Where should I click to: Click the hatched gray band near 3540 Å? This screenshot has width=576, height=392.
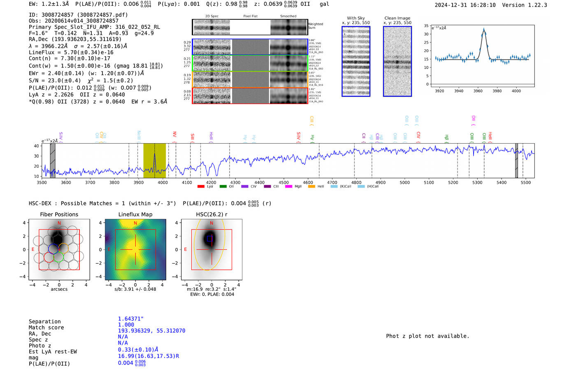click(x=53, y=161)
